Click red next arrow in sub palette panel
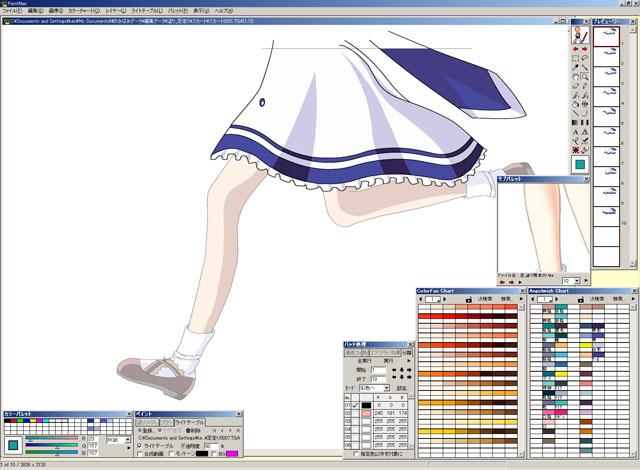Viewport: 640px width, 470px height. (511, 282)
